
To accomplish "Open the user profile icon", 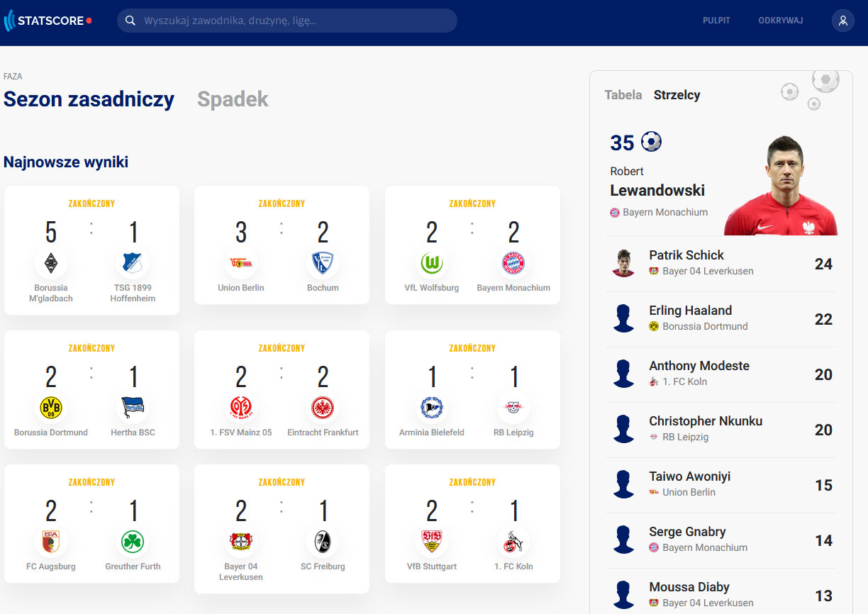I will [x=843, y=21].
